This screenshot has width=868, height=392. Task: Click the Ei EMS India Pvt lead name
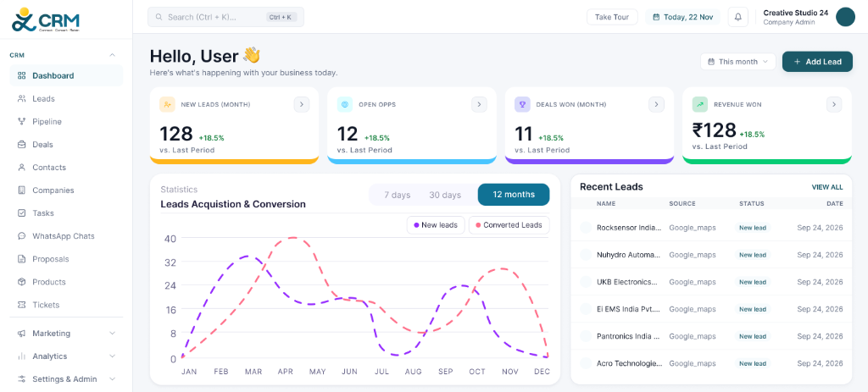coord(629,309)
